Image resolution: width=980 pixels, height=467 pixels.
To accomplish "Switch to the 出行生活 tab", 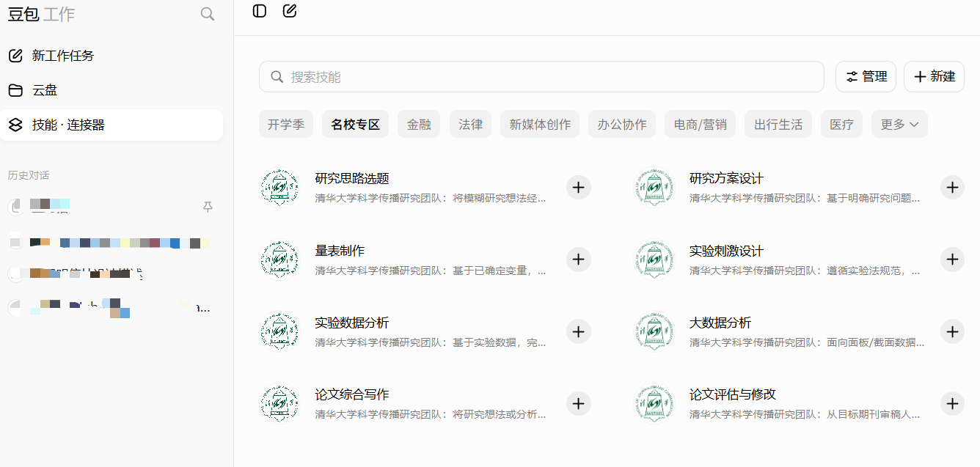I will (x=778, y=125).
